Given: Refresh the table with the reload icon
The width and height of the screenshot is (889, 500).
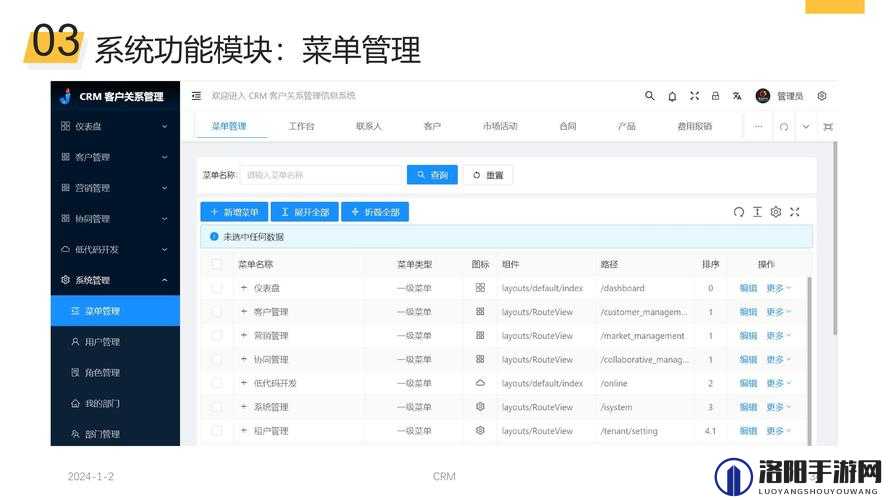Looking at the screenshot, I should point(738,212).
